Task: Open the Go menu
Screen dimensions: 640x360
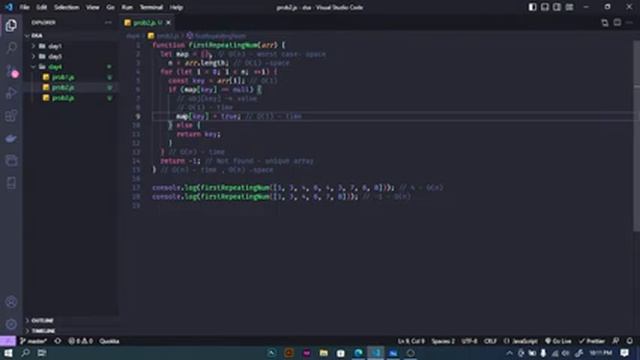Action: [111, 7]
